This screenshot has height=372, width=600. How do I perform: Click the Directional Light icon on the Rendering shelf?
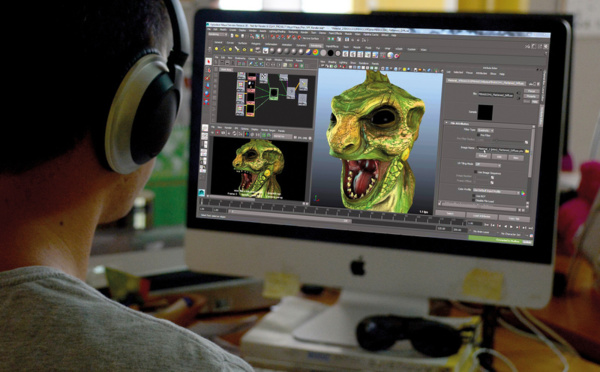tap(223, 49)
